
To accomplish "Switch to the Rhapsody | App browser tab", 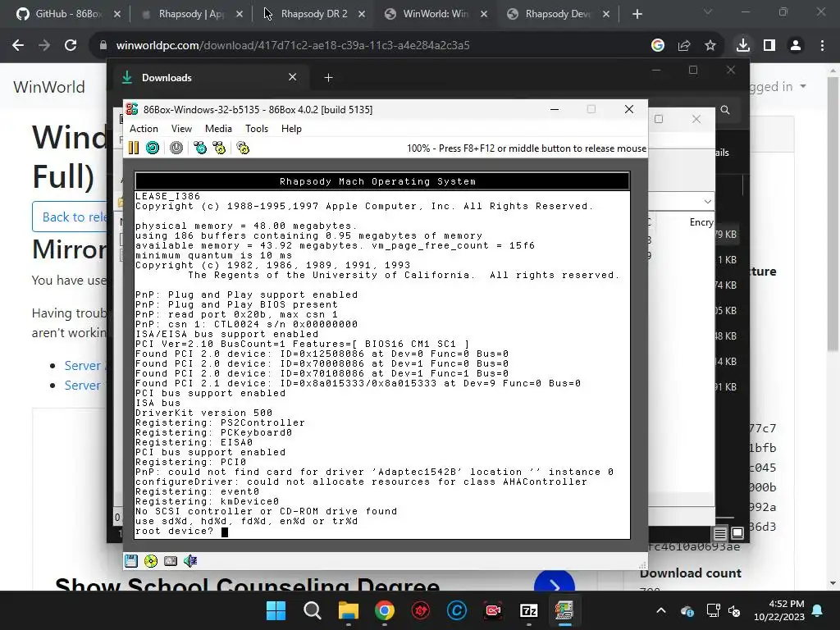I will [191, 14].
